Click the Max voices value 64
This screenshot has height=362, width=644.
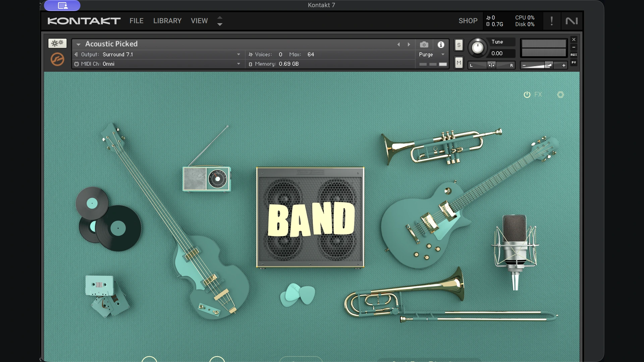coord(311,54)
